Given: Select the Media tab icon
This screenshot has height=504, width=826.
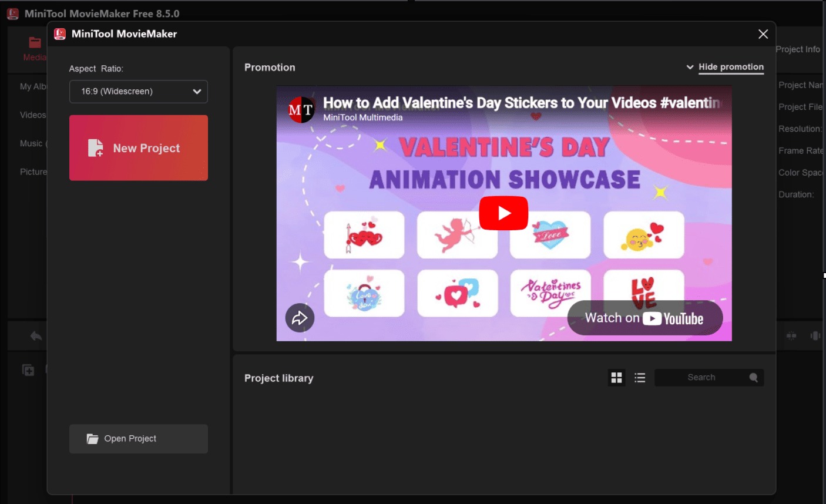Looking at the screenshot, I should (x=35, y=43).
